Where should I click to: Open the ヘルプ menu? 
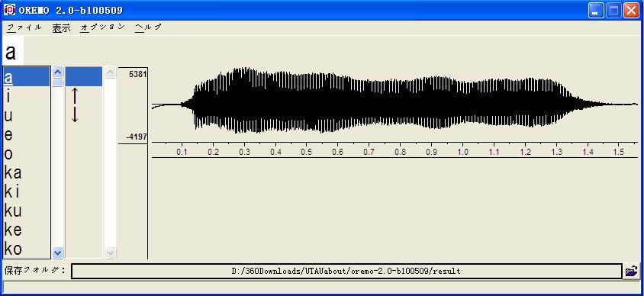click(x=148, y=27)
